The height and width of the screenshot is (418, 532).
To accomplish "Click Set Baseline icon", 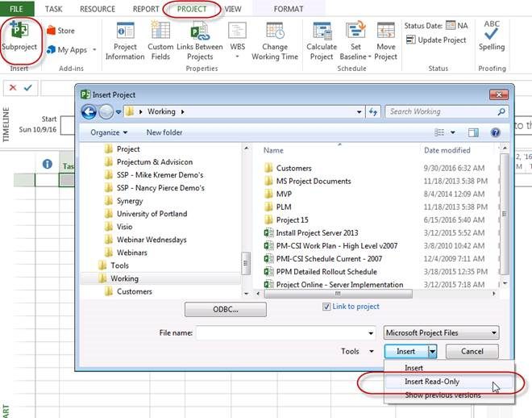I will coord(355,31).
